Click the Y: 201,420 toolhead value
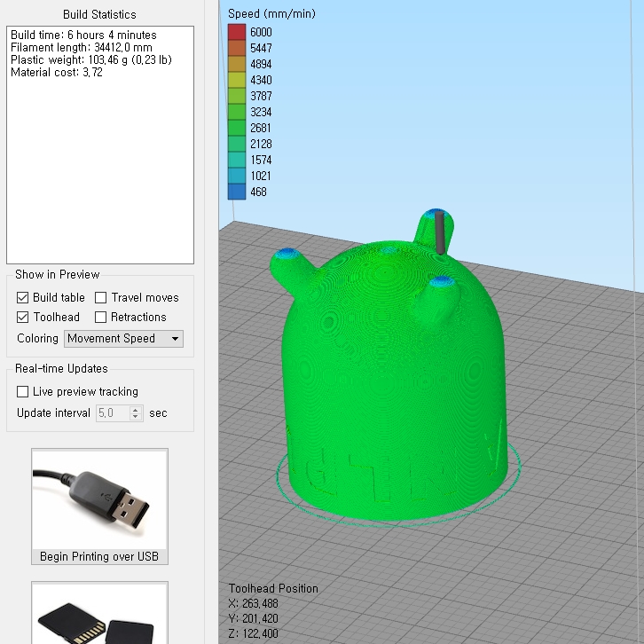The width and height of the screenshot is (644, 644). [x=254, y=618]
